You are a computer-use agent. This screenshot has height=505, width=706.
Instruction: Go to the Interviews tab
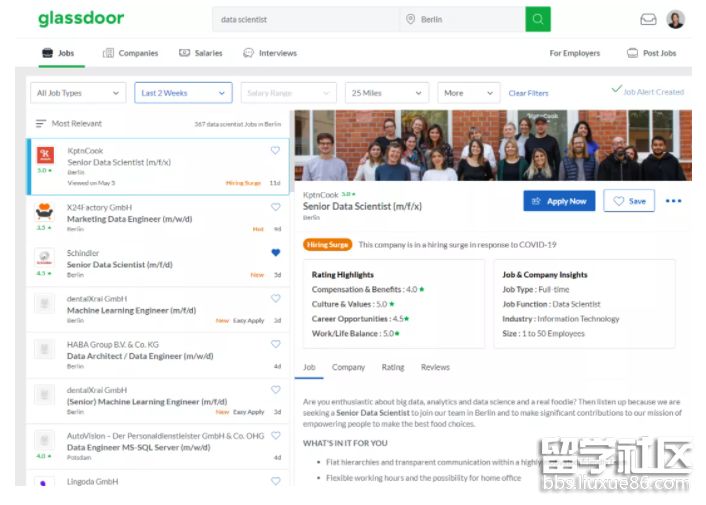click(270, 53)
